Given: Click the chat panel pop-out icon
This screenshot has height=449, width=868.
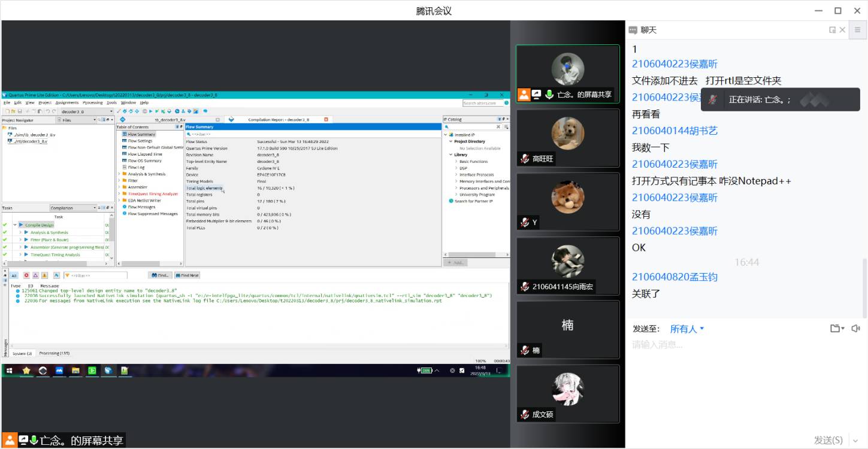Looking at the screenshot, I should coord(832,30).
